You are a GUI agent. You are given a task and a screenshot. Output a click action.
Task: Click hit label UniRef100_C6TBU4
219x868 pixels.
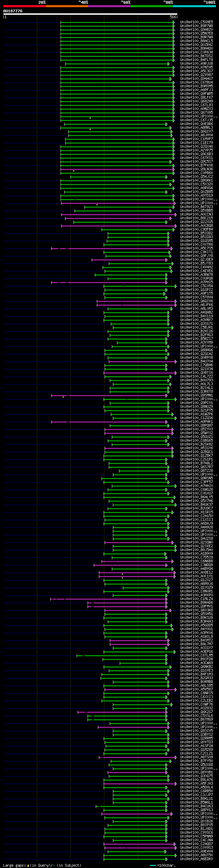click(196, 82)
